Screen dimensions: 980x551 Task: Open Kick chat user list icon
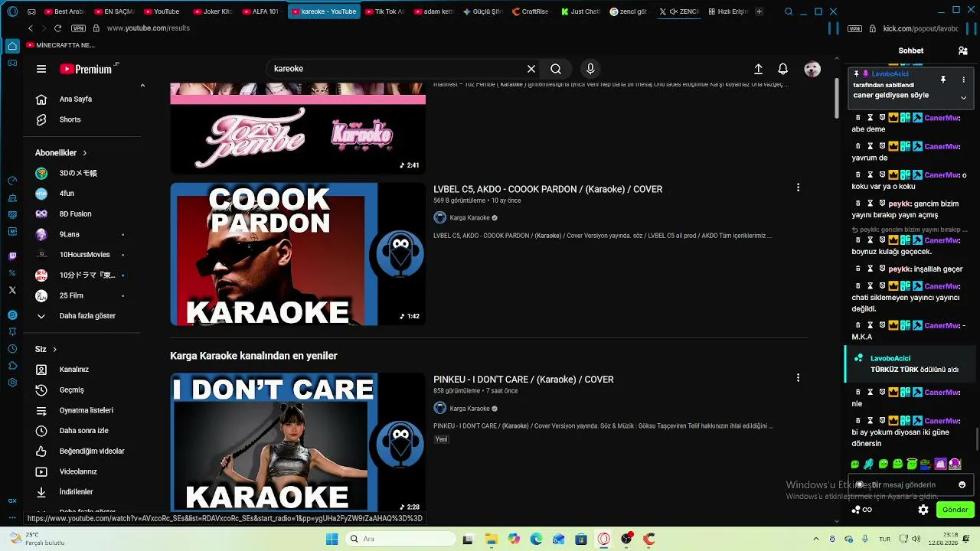pos(962,51)
